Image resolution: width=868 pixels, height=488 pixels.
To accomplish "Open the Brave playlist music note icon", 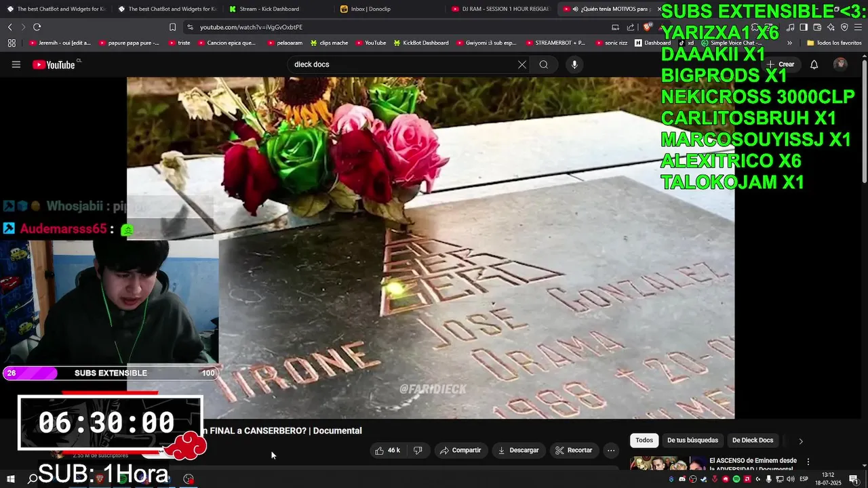I will [x=791, y=27].
